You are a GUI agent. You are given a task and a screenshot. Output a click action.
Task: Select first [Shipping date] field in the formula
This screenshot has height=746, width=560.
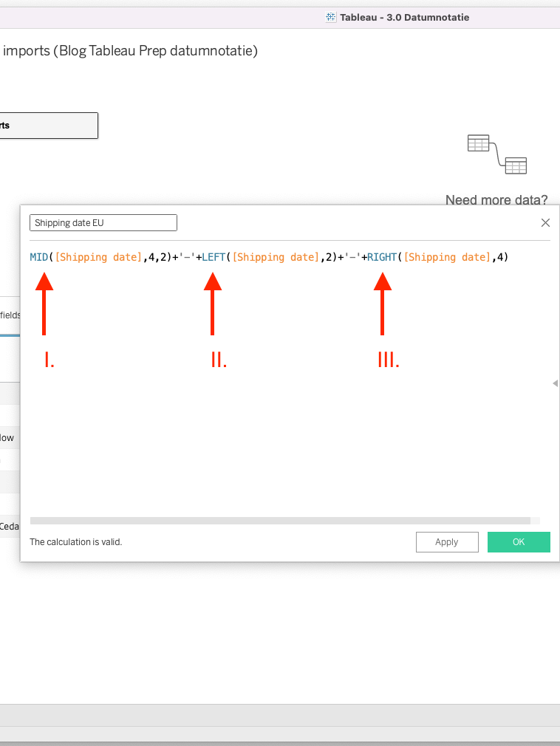(98, 257)
